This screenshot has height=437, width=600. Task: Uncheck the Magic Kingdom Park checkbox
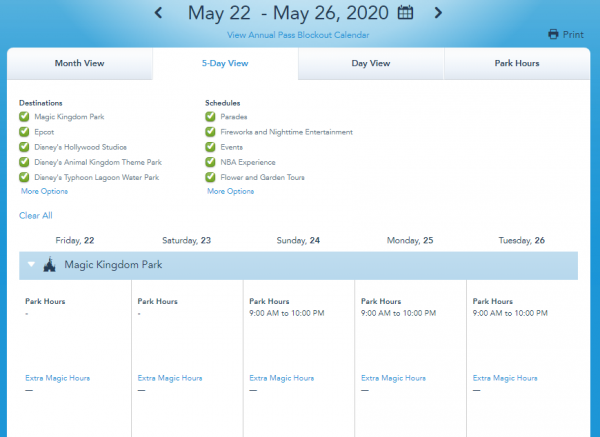point(24,117)
